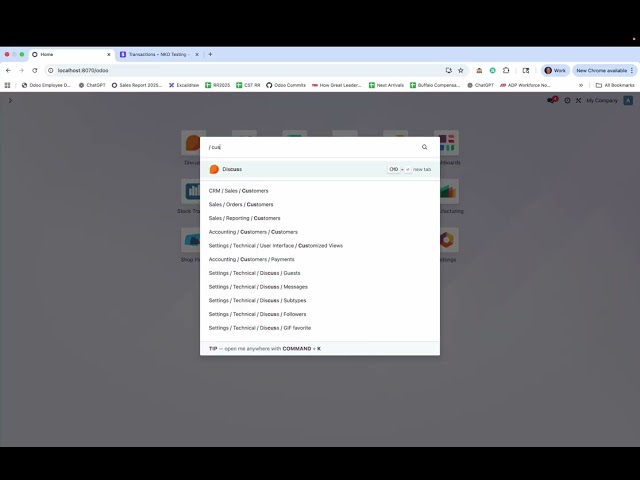
Task: Switch to the Home browser tab
Action: 71,54
